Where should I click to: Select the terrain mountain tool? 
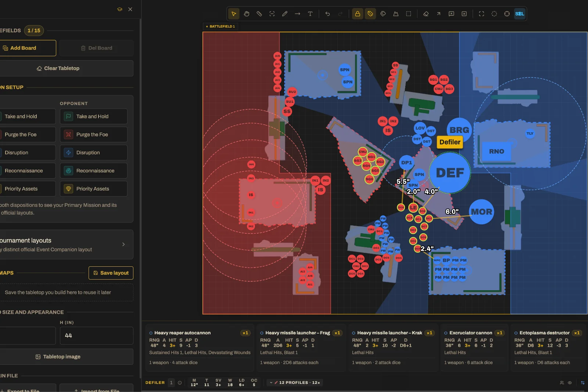coord(396,14)
